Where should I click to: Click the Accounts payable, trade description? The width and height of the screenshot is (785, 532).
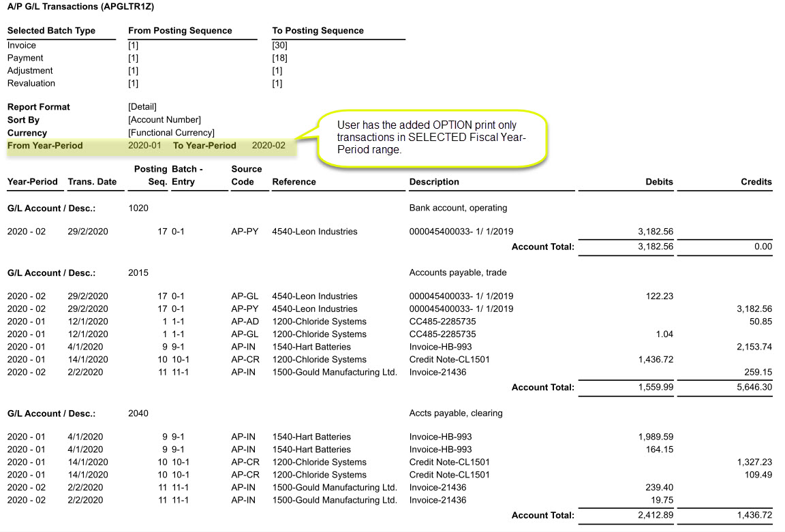click(458, 272)
